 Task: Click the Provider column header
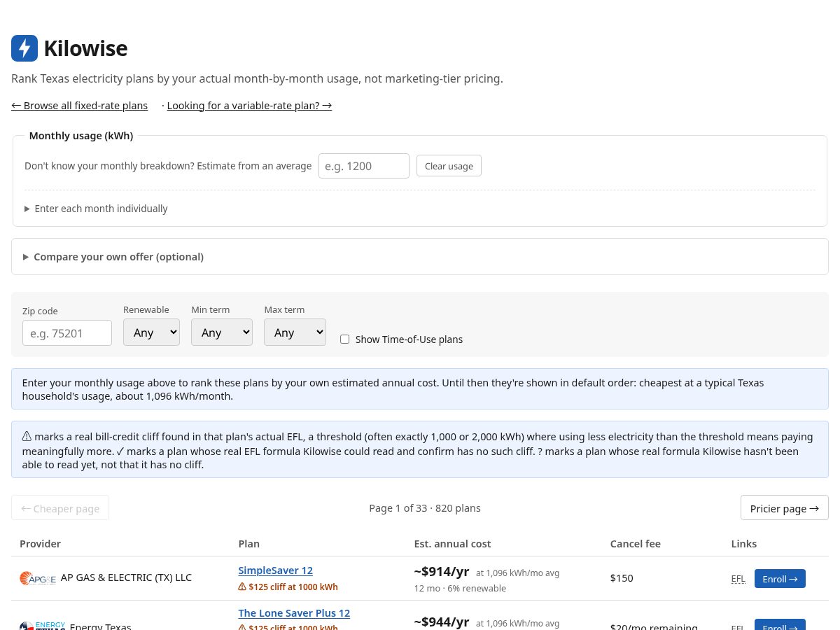[x=40, y=544]
